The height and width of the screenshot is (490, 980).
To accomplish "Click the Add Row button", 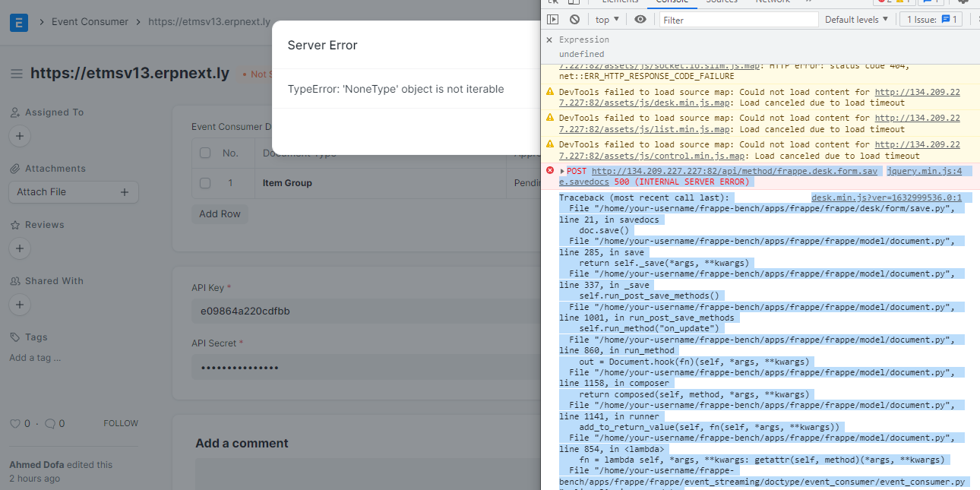I will click(x=220, y=213).
